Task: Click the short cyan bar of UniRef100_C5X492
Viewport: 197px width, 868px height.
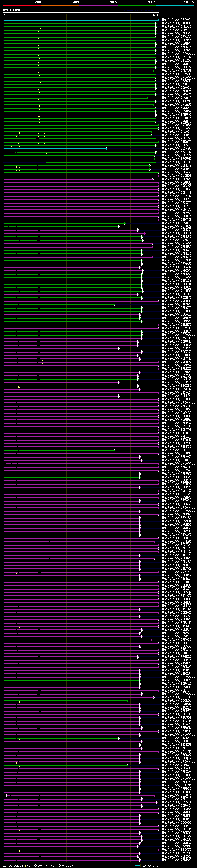Action: click(x=56, y=149)
